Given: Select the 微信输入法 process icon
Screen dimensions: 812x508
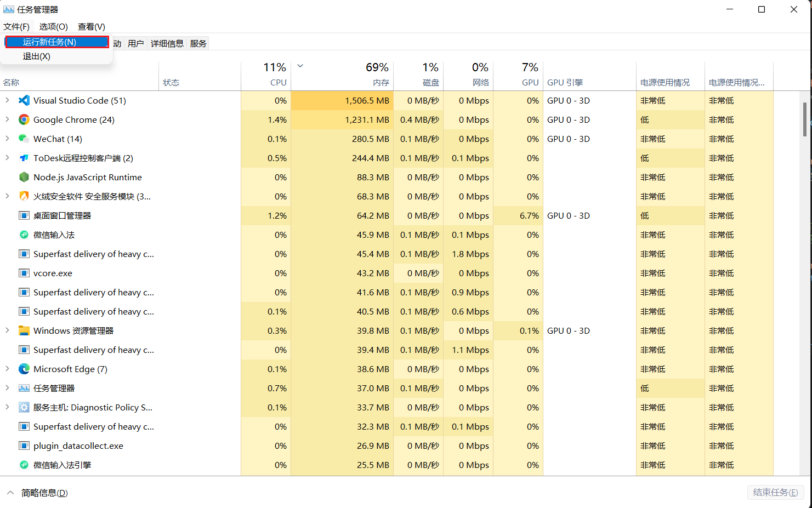Looking at the screenshot, I should 24,235.
